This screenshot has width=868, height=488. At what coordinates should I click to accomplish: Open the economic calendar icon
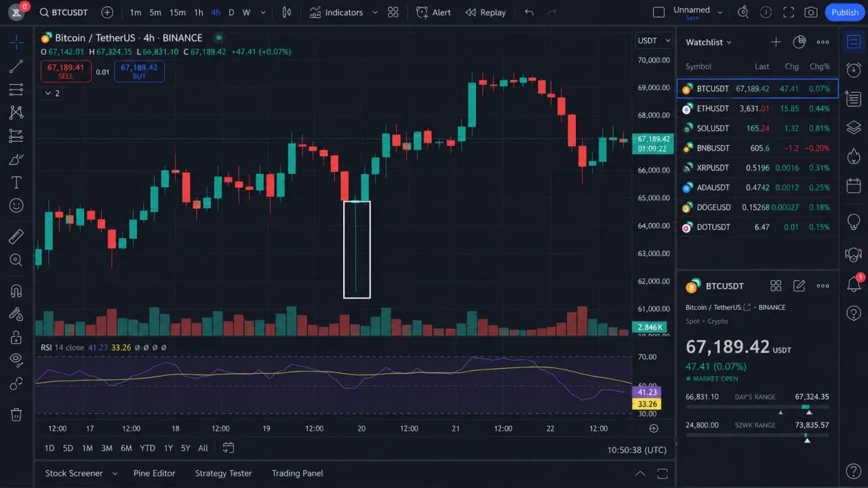coord(854,185)
